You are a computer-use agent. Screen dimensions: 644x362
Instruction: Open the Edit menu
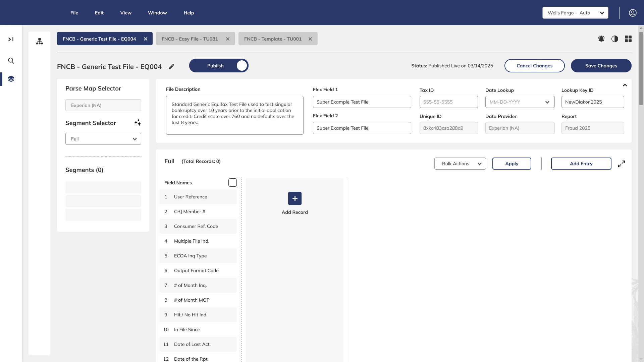point(99,13)
